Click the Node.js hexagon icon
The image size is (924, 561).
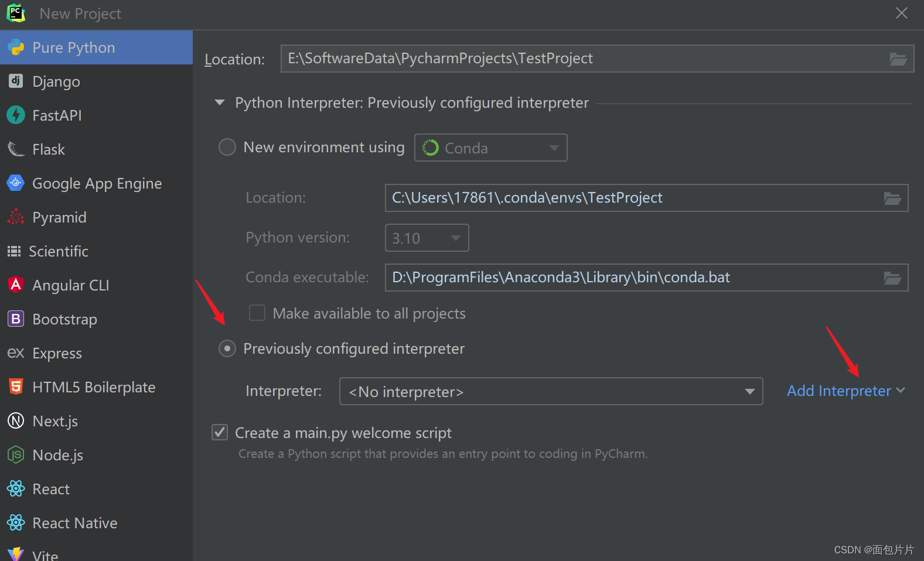[x=16, y=454]
